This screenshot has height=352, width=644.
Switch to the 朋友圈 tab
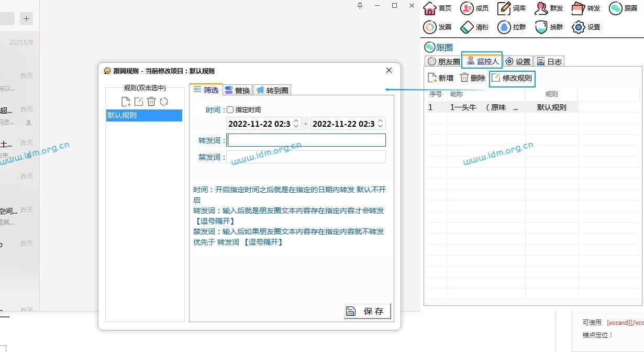click(x=443, y=61)
